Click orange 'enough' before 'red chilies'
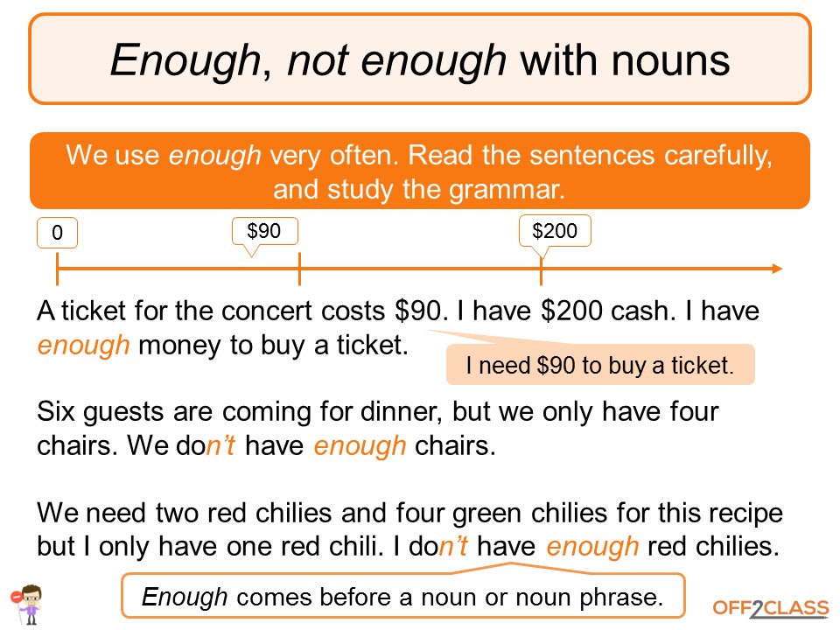Viewport: 840px width, 630px height. (x=592, y=547)
